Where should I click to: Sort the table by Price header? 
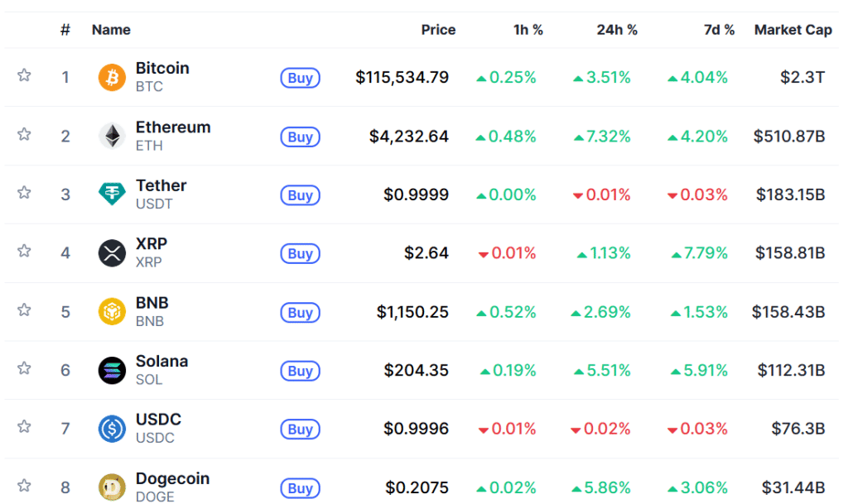tap(438, 30)
